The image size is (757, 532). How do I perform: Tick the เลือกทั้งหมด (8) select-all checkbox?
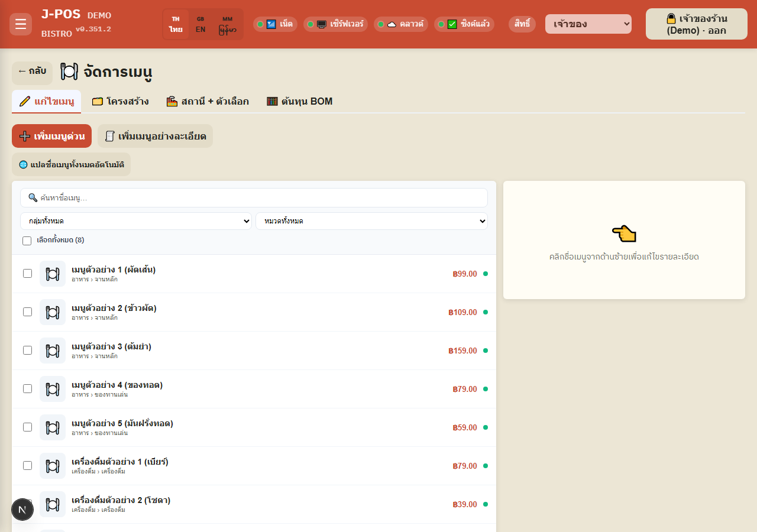click(27, 241)
